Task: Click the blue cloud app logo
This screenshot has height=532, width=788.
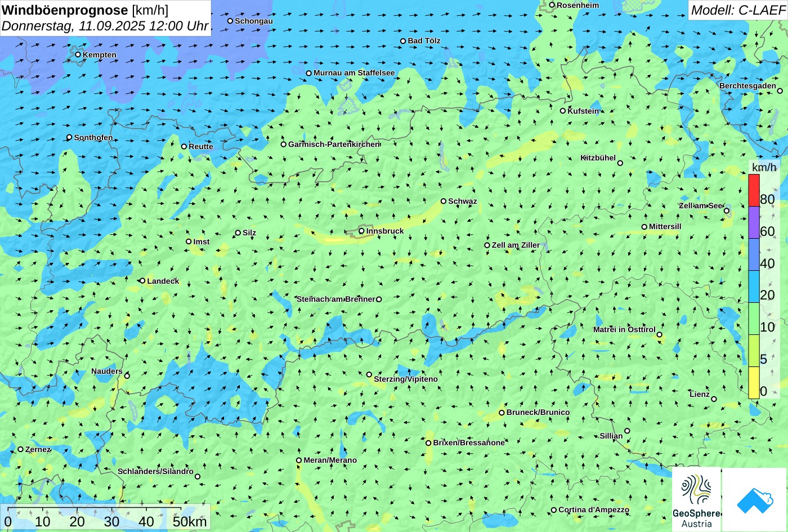Action: pos(755,500)
